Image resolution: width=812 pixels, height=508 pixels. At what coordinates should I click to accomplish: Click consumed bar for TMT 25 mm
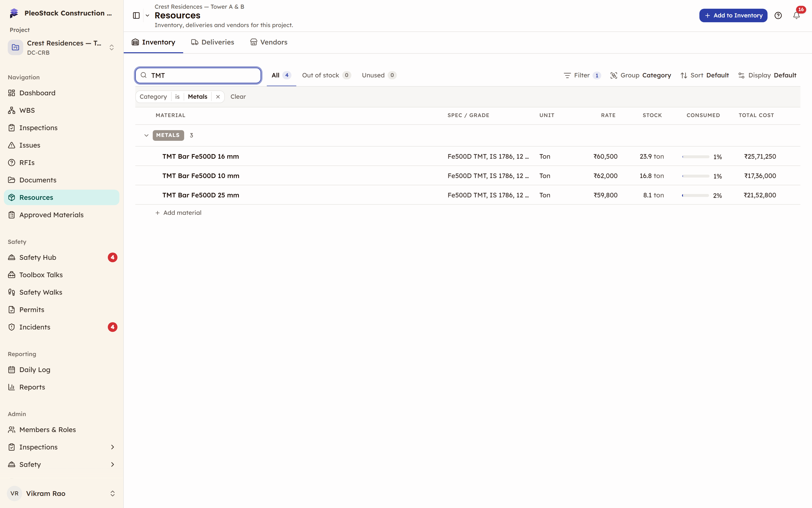click(695, 195)
